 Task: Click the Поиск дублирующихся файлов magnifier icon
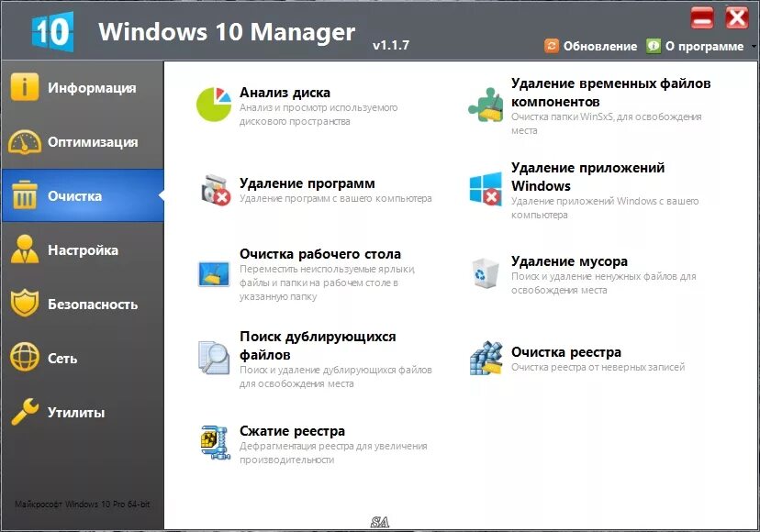tap(214, 358)
